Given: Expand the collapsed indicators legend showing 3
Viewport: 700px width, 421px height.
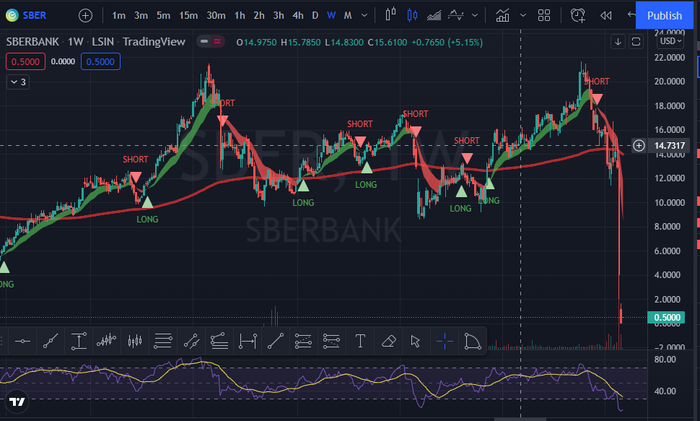Looking at the screenshot, I should coord(18,82).
